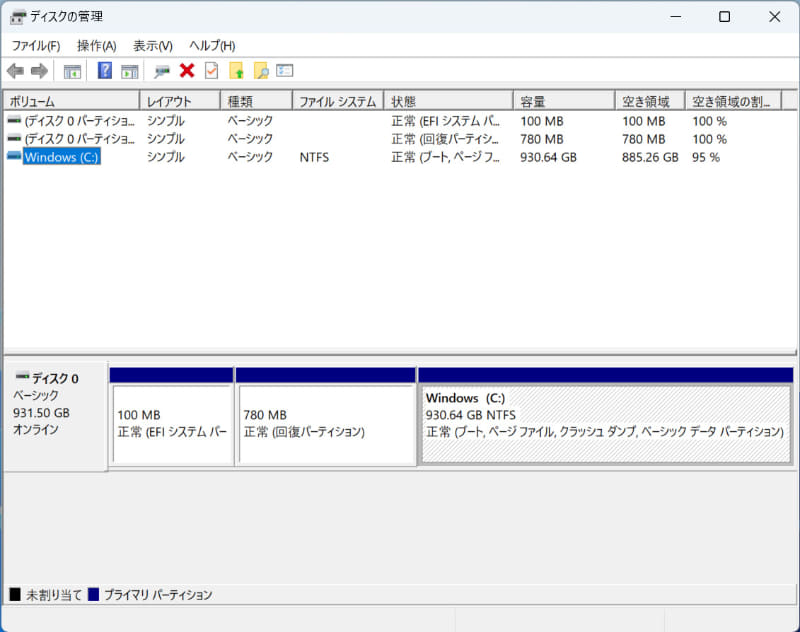Open the 表示(V) menu
800x632 pixels.
pos(146,45)
